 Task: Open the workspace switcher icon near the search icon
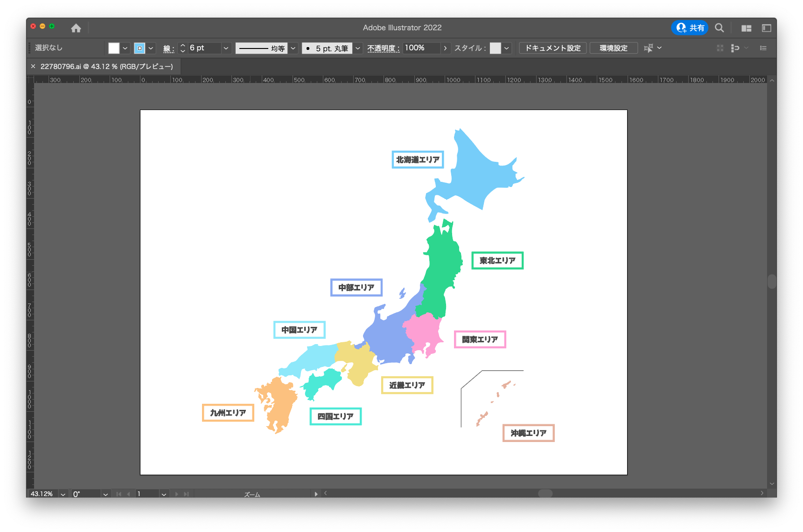(x=746, y=28)
